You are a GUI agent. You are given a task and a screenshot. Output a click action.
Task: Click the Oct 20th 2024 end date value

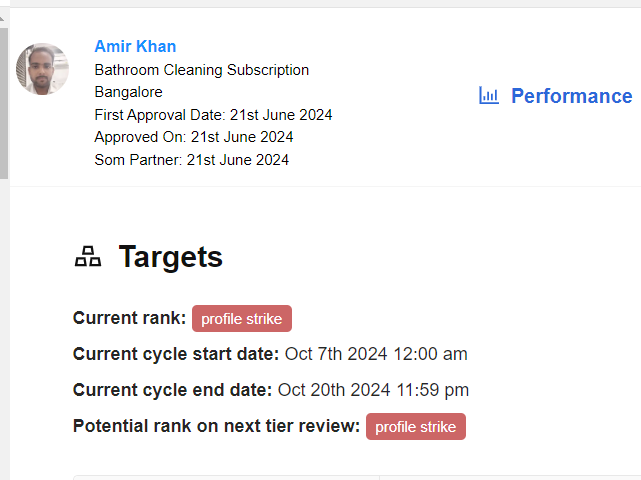click(x=373, y=390)
